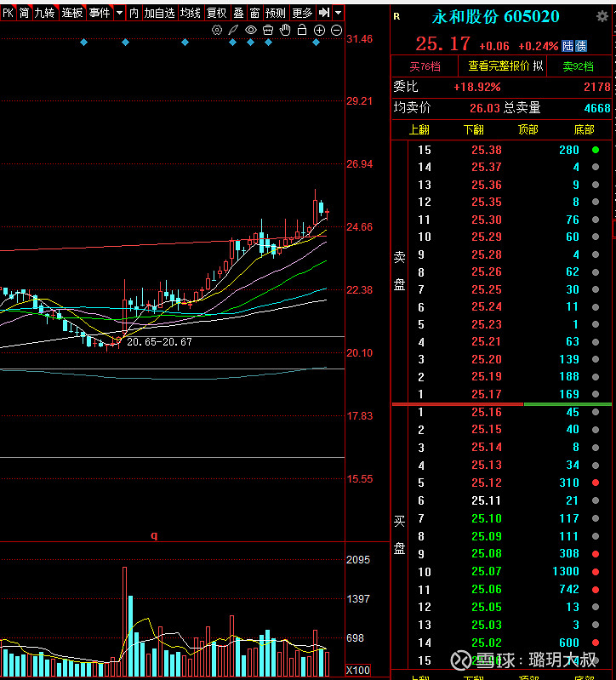Click the 叠 overlay button
The image size is (616, 680).
click(238, 13)
